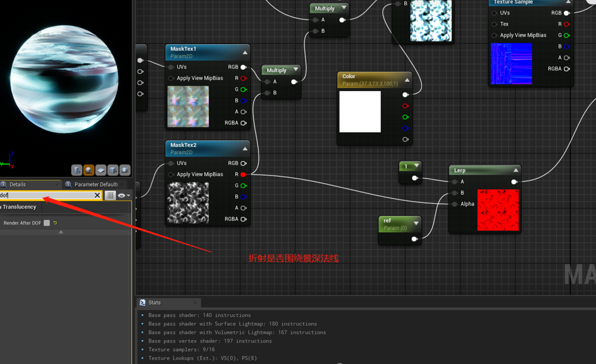Image resolution: width=596 pixels, height=364 pixels.
Task: Click the custom preview mesh icon
Action: coord(124,170)
